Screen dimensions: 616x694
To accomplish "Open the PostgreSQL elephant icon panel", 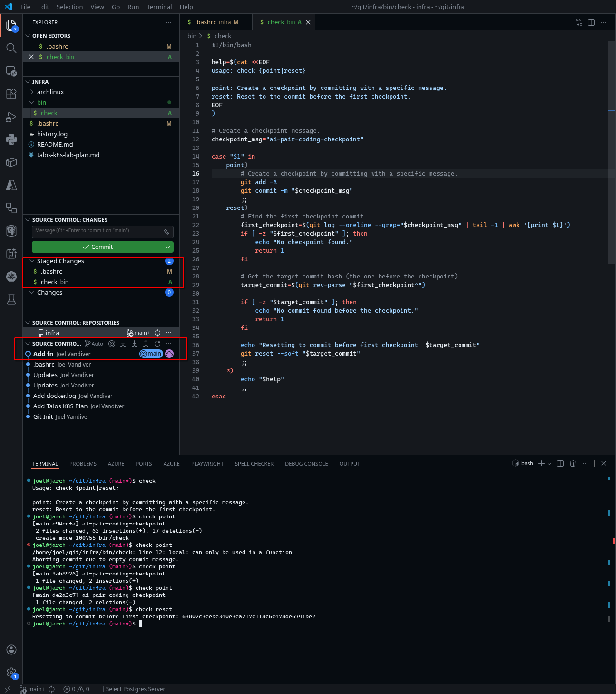I will (11, 231).
